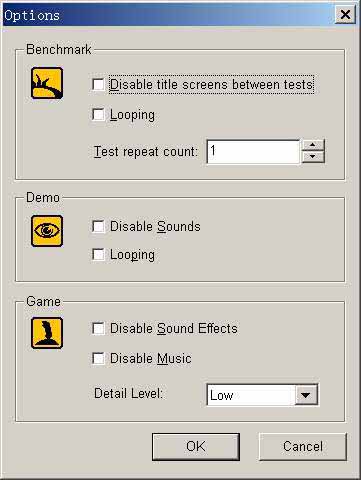Click the Detail Level label
361x480 pixels.
pyautogui.click(x=128, y=394)
